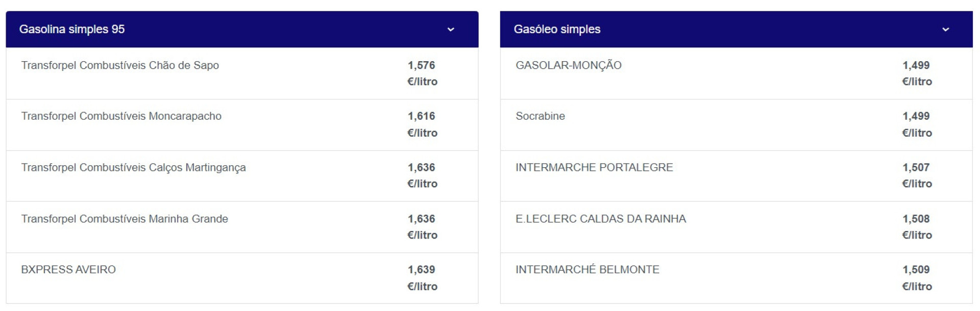
Task: Collapse the Gasolina simples 95 chevron
Action: pos(451,30)
